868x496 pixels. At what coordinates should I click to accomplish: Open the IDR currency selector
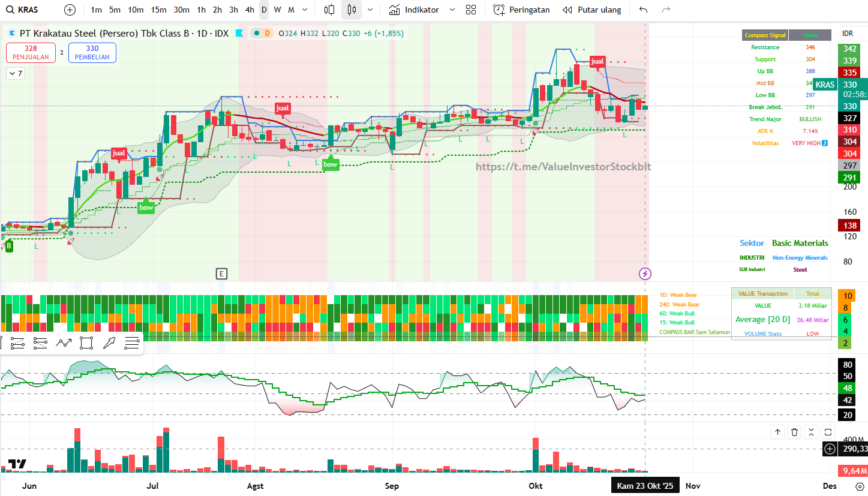848,34
